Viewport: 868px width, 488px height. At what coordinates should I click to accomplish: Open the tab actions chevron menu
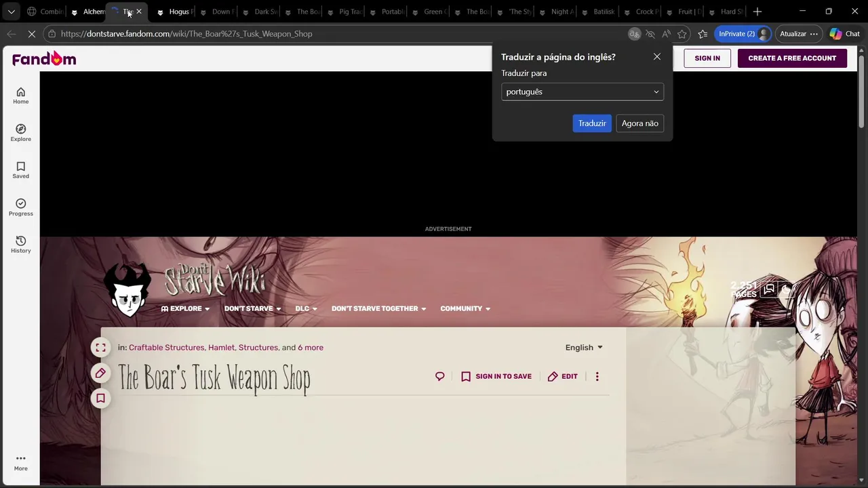point(12,12)
